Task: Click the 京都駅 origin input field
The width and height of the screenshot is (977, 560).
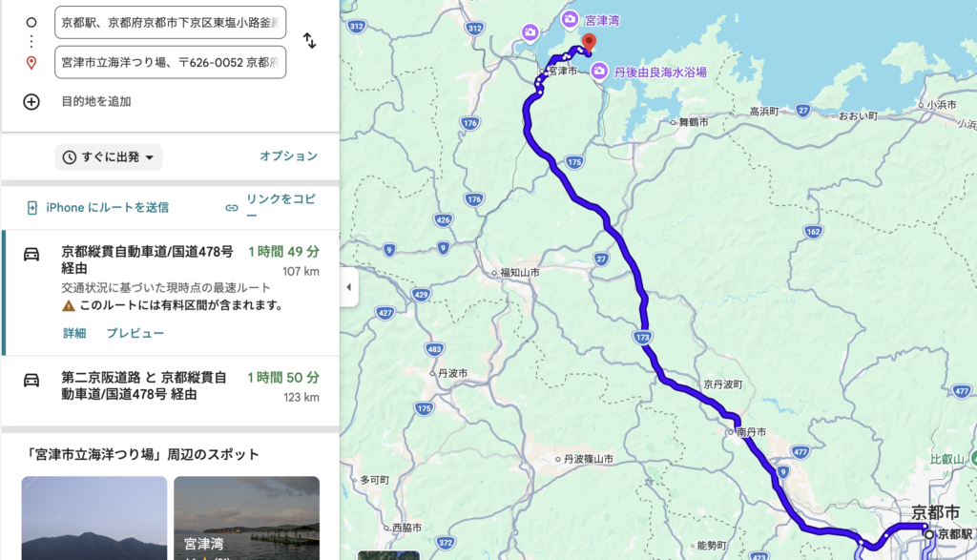Action: click(170, 23)
